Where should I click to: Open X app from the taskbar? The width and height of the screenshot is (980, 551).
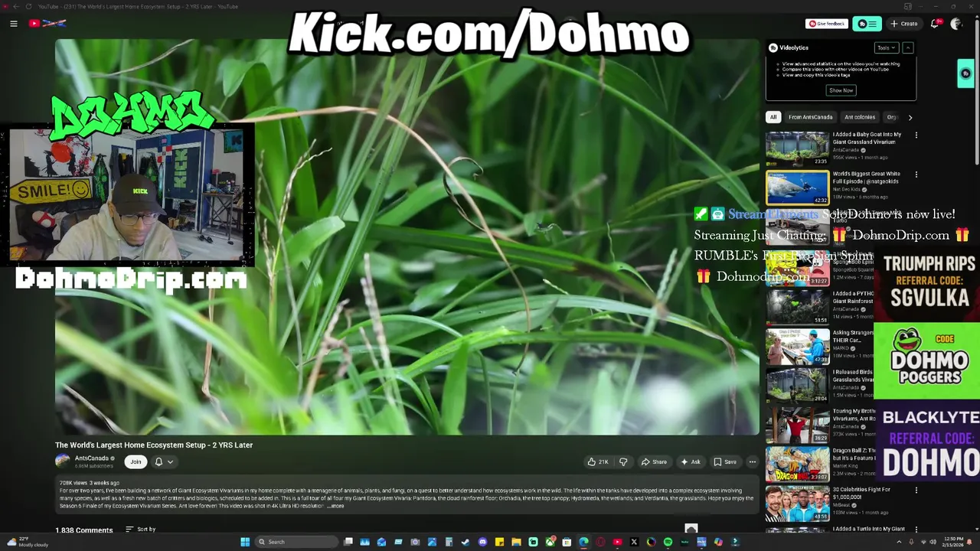click(634, 542)
